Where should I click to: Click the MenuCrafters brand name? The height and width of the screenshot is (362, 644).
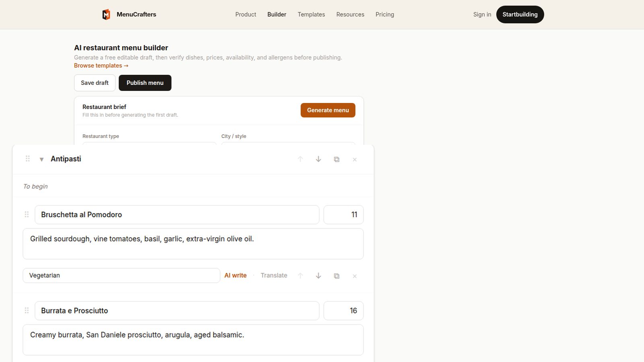(x=136, y=14)
